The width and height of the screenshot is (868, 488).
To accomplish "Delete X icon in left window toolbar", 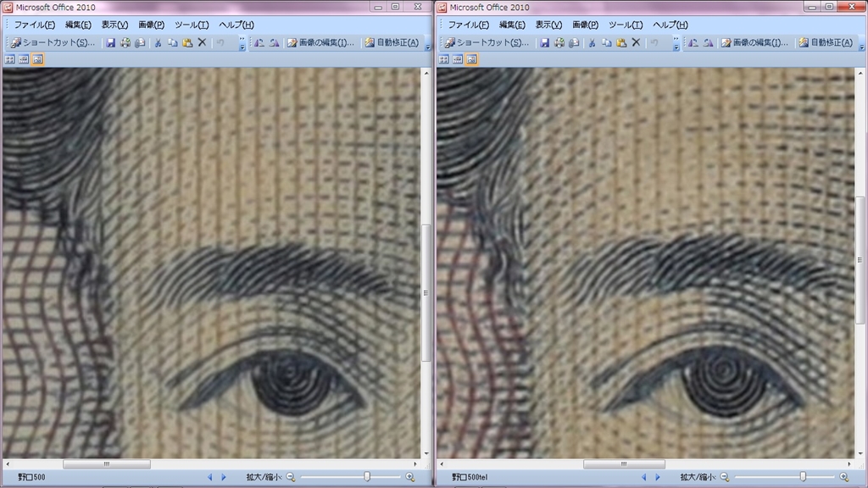I will click(x=202, y=42).
